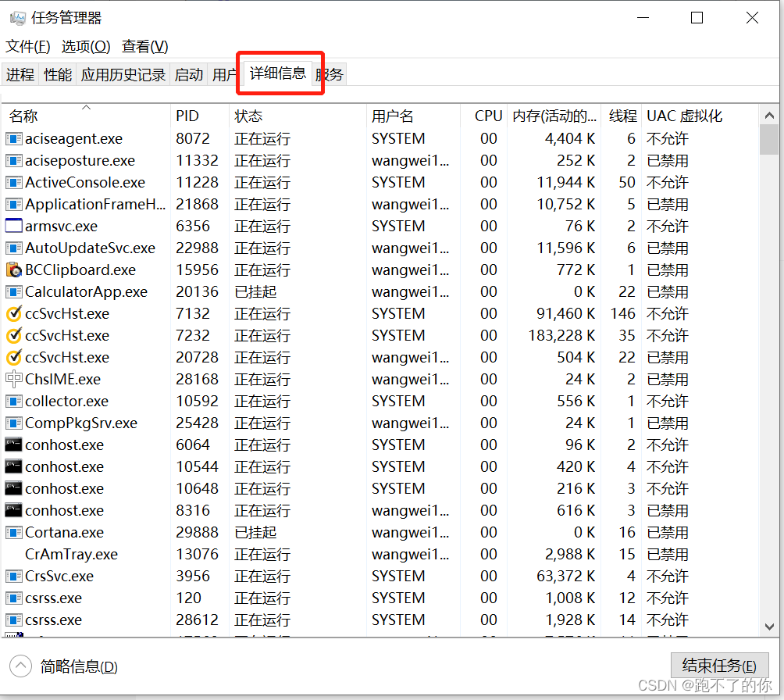
Task: Click the AutoUpdateSvc.exe process icon
Action: point(14,248)
